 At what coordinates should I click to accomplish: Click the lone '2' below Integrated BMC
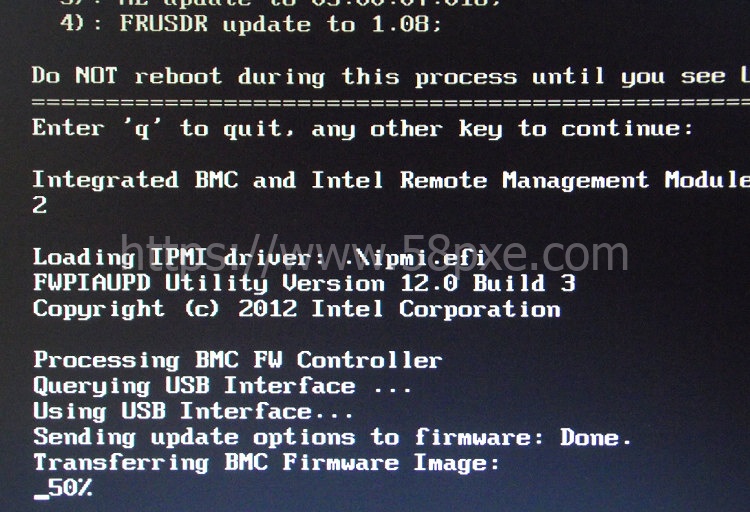click(x=40, y=206)
